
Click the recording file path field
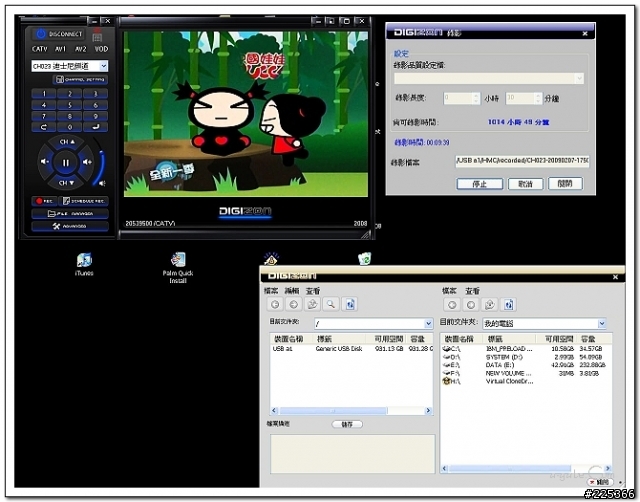pos(522,161)
